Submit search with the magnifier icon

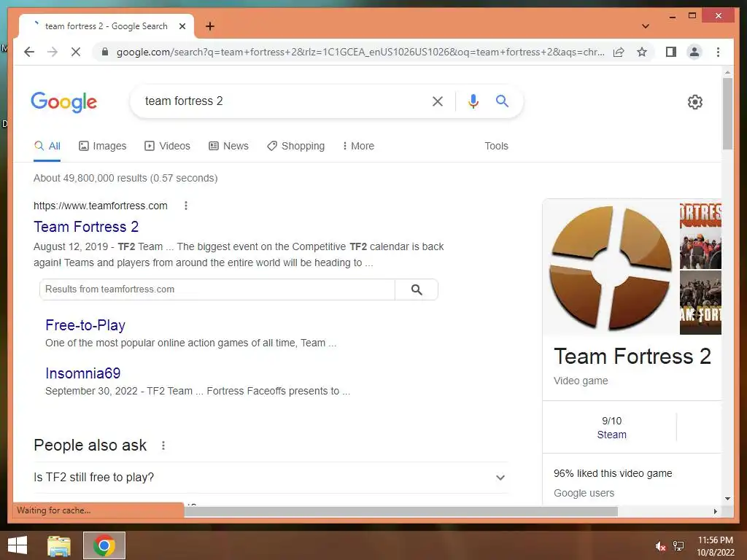pos(502,101)
